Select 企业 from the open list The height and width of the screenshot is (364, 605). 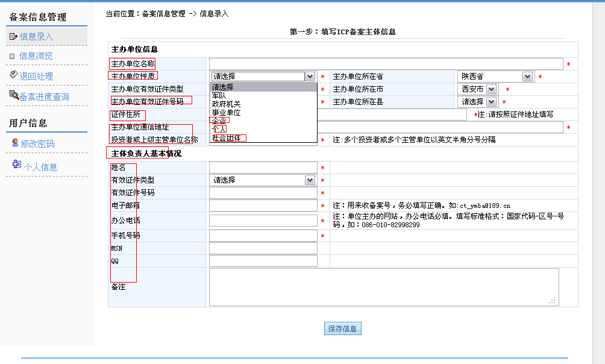219,121
